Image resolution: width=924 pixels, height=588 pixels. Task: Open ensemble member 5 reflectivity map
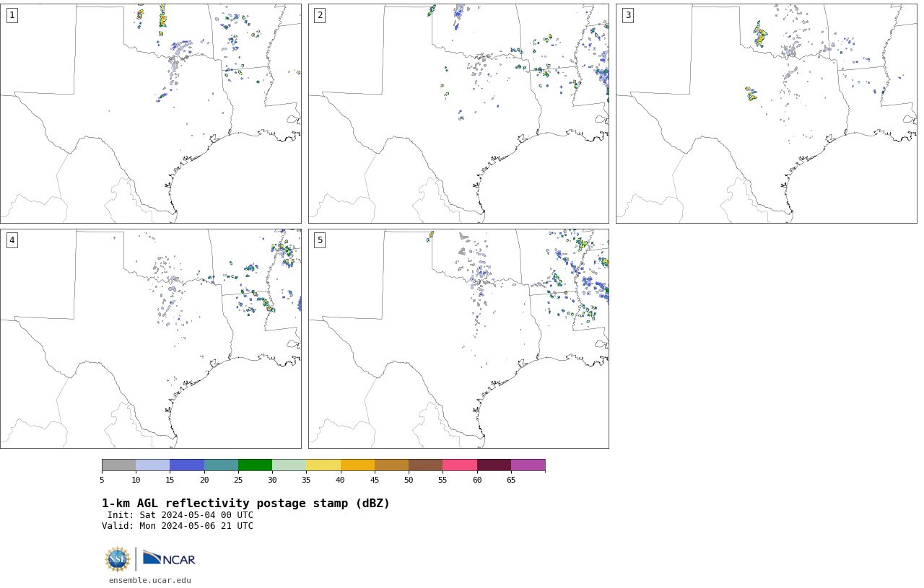click(458, 339)
